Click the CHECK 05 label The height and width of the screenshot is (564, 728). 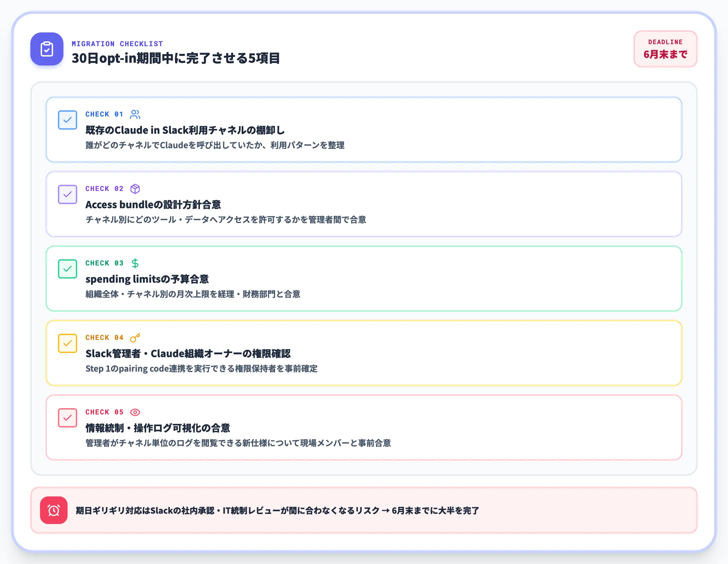(104, 412)
